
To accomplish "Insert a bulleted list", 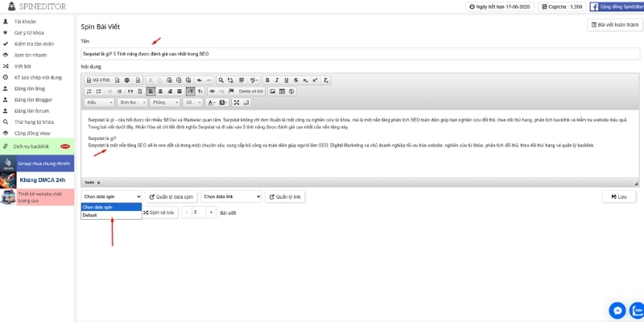I will point(98,91).
